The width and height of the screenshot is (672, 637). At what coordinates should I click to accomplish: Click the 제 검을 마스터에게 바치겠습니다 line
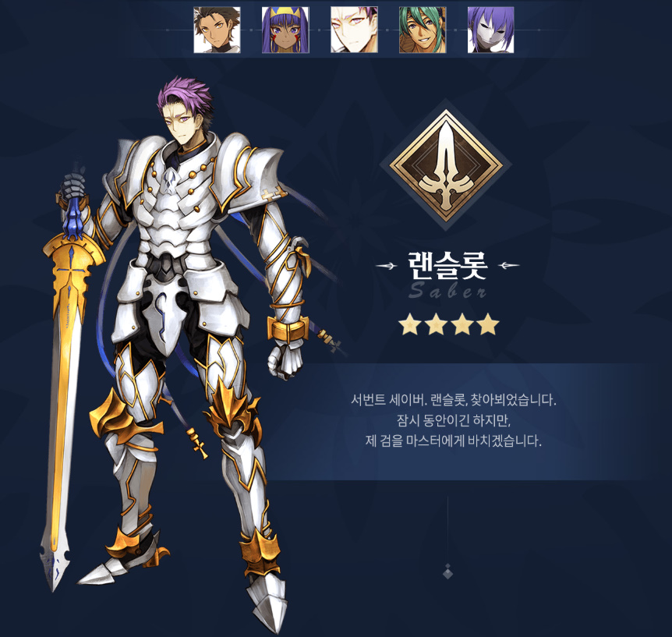click(x=454, y=441)
